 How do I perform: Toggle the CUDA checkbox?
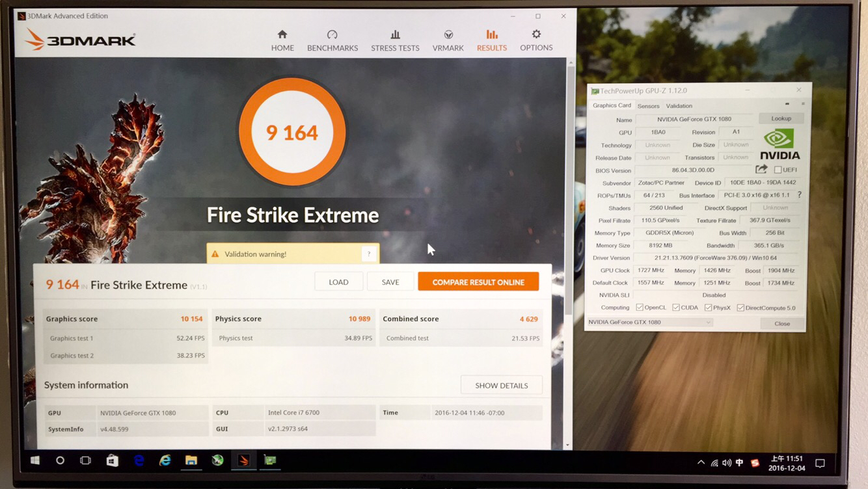(676, 308)
